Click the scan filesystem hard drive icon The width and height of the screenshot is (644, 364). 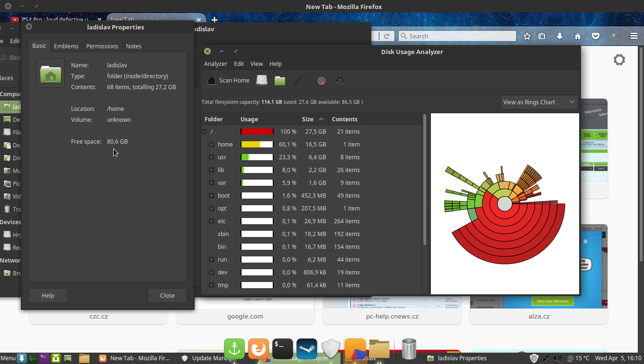262,81
